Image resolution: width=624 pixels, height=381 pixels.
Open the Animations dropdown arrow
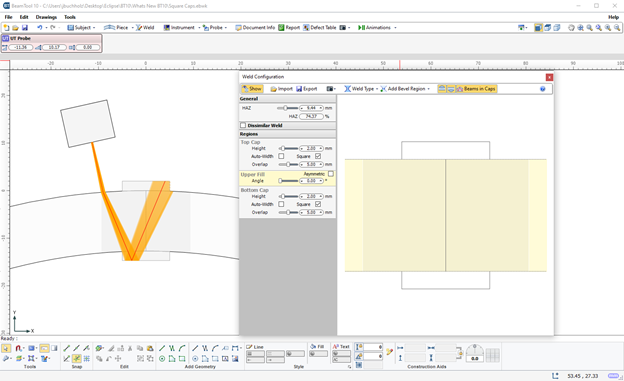[x=395, y=27]
